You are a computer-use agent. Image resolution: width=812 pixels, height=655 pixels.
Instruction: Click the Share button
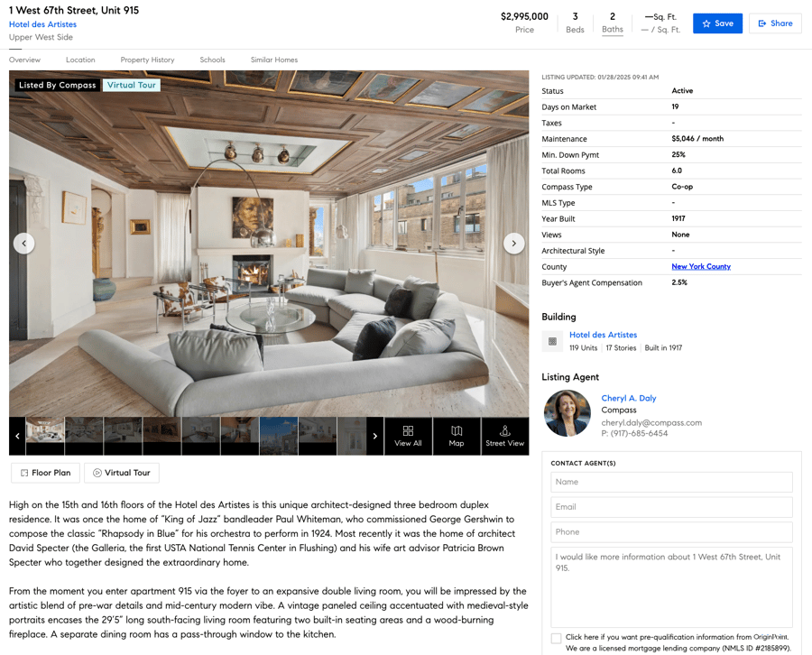(x=775, y=23)
